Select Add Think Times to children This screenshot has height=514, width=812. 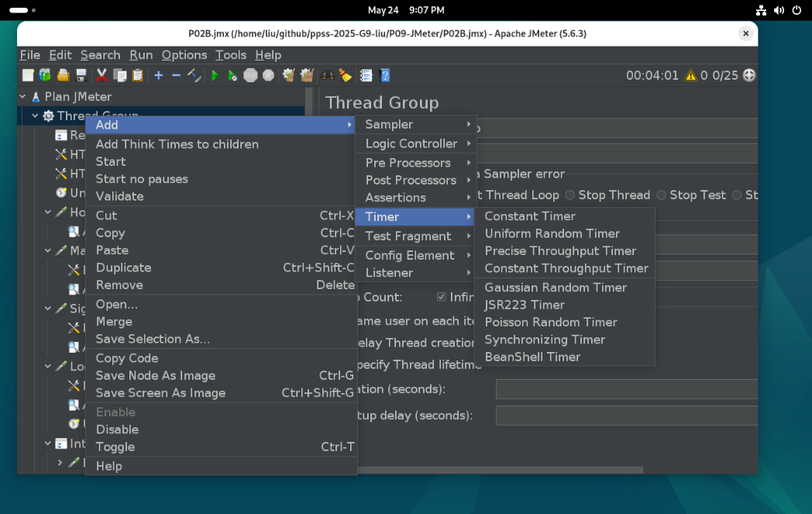pos(221,144)
